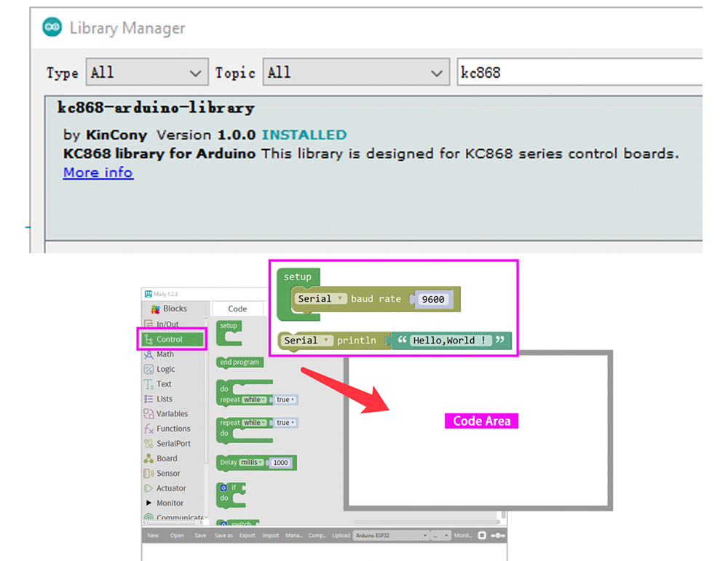
Task: Select the Math category icon
Action: coord(149,354)
